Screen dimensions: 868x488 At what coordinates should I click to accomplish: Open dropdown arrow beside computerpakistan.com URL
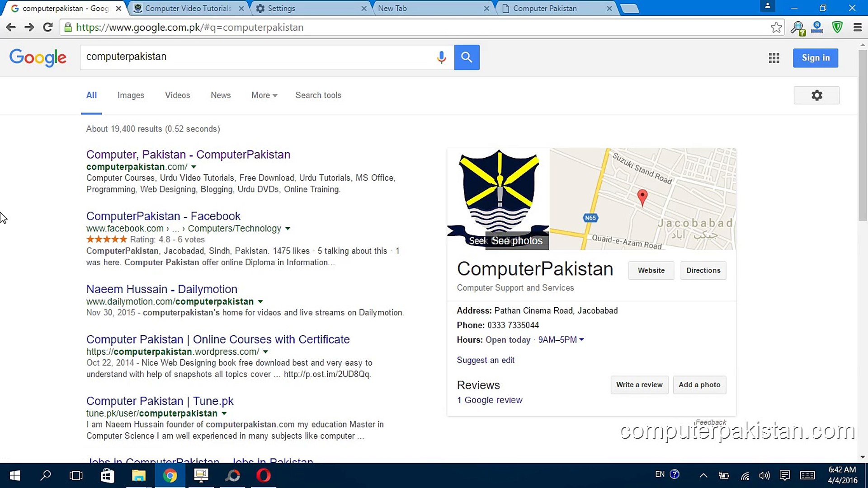click(x=193, y=167)
